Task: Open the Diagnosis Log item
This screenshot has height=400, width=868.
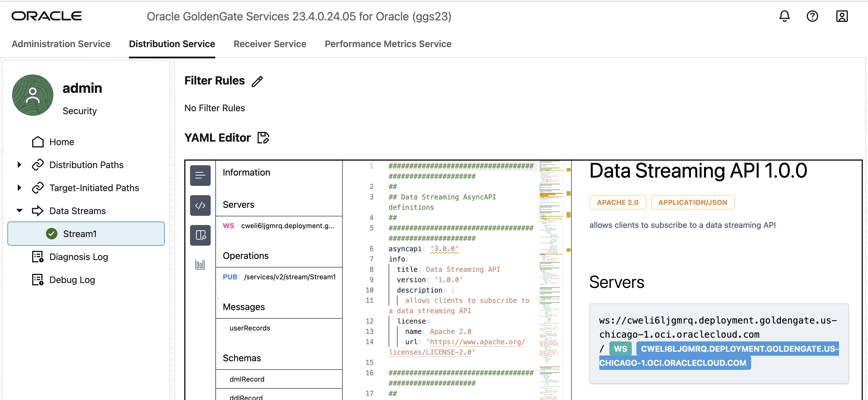Action: 79,257
